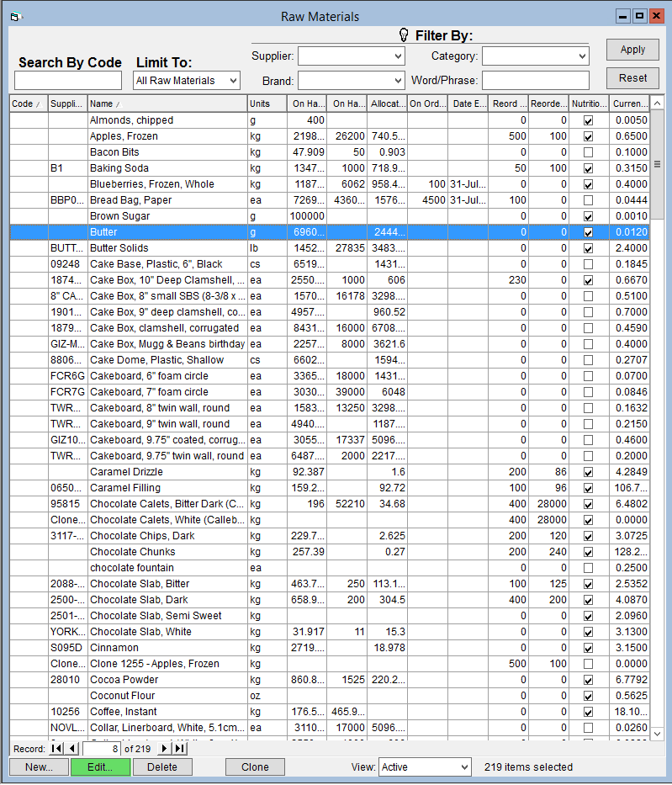The image size is (672, 785).
Task: Click the New... button
Action: point(39,767)
